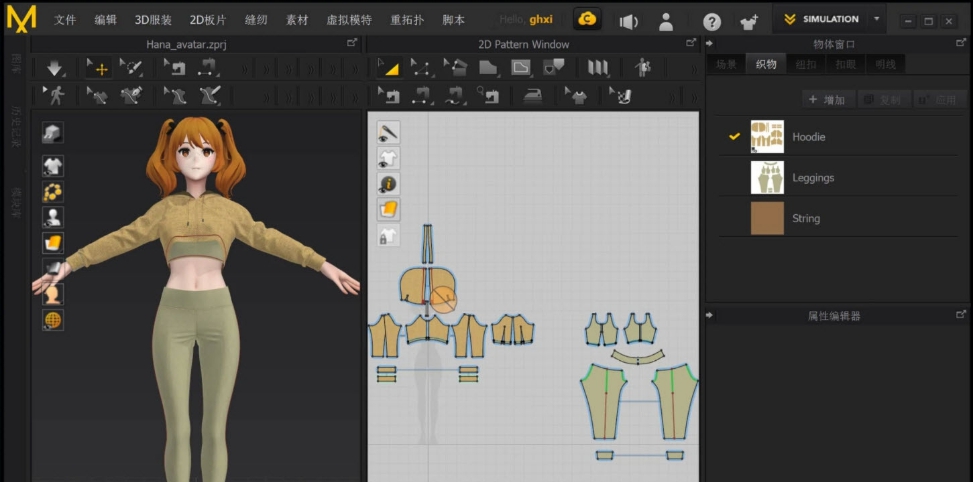Toggle avatar display in 3D window
The image size is (973, 482).
click(53, 217)
